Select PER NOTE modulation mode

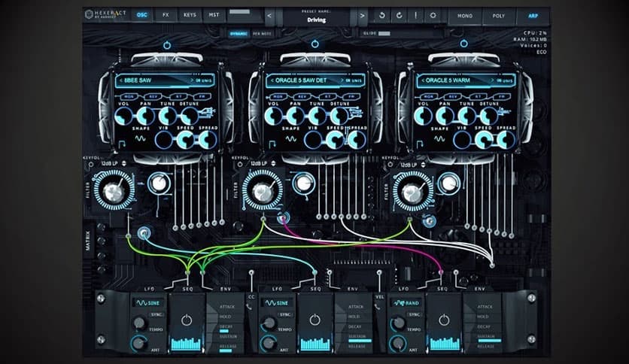pyautogui.click(x=262, y=34)
